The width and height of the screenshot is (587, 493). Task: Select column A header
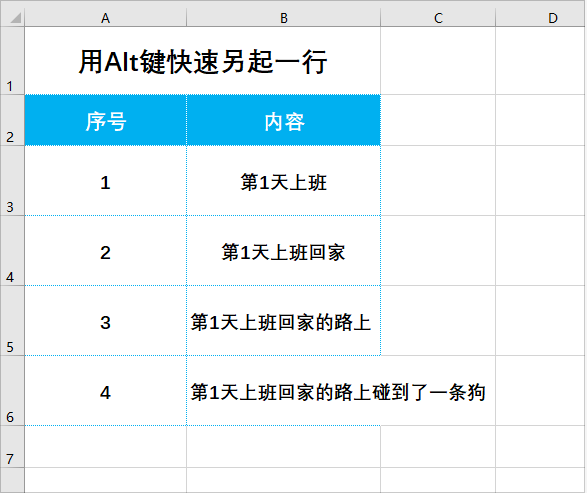(106, 18)
